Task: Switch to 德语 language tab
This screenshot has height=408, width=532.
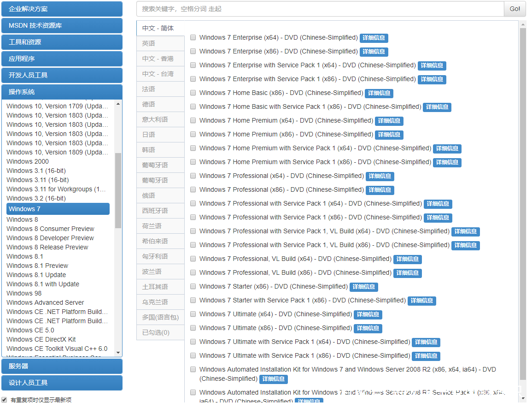Action: (x=160, y=104)
